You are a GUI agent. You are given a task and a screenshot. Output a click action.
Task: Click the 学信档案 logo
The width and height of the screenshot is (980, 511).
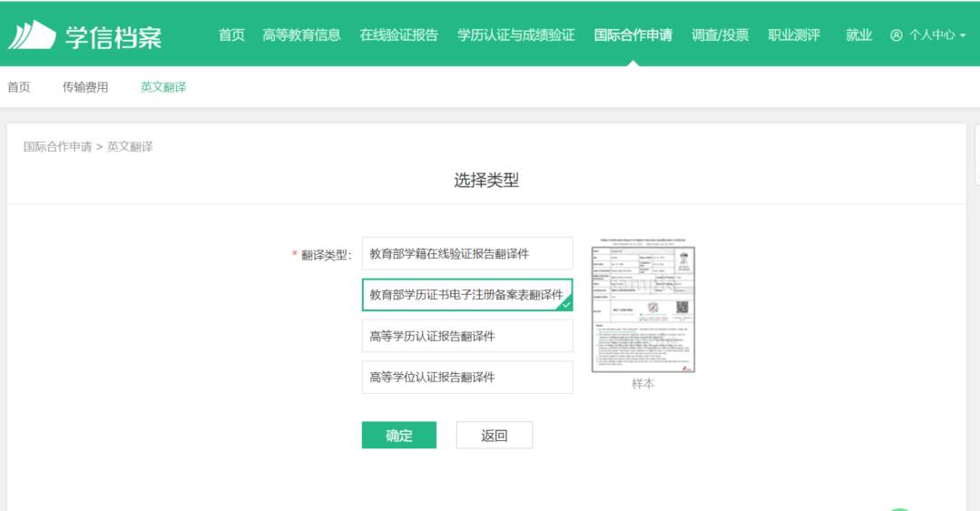pos(85,35)
